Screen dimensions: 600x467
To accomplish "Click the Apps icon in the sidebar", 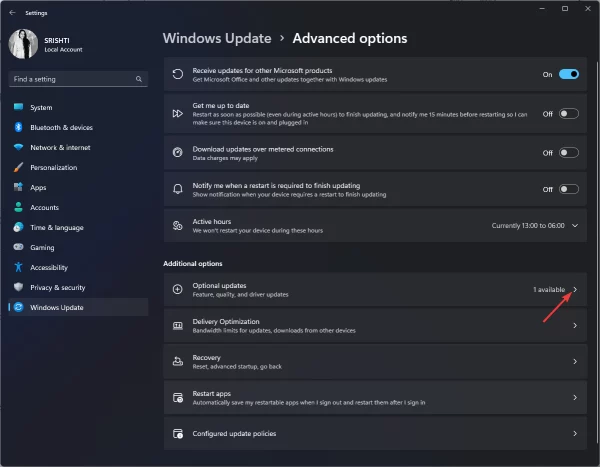I will [18, 187].
